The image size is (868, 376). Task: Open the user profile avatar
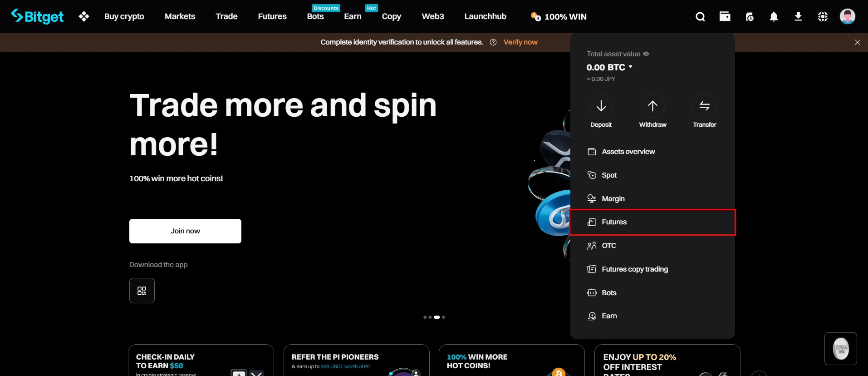click(x=847, y=16)
